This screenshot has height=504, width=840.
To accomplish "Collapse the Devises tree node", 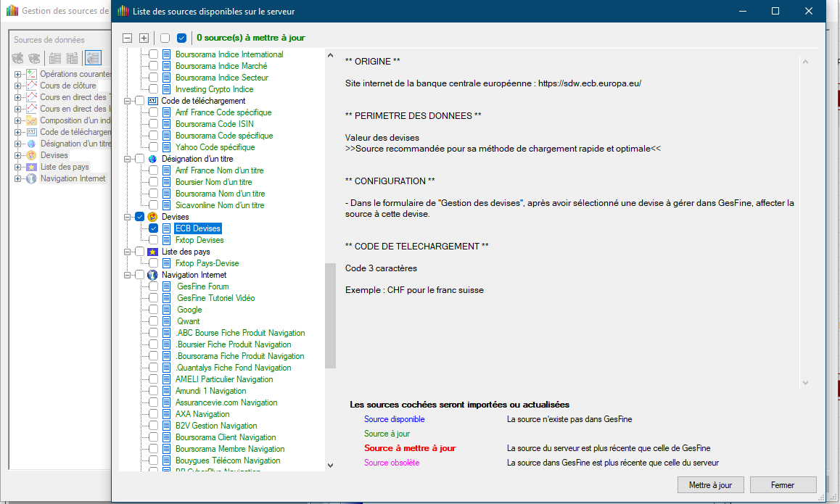I will pyautogui.click(x=128, y=217).
